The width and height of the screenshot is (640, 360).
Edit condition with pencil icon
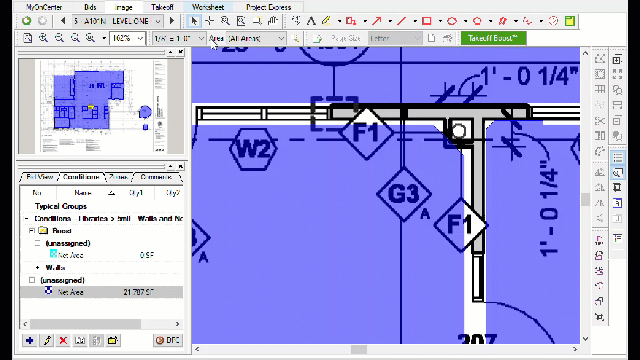(x=47, y=340)
